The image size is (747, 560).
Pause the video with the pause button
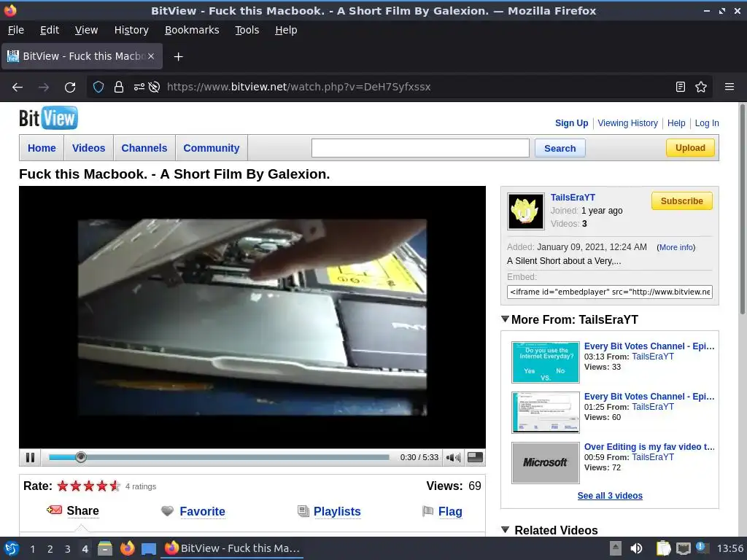[30, 458]
